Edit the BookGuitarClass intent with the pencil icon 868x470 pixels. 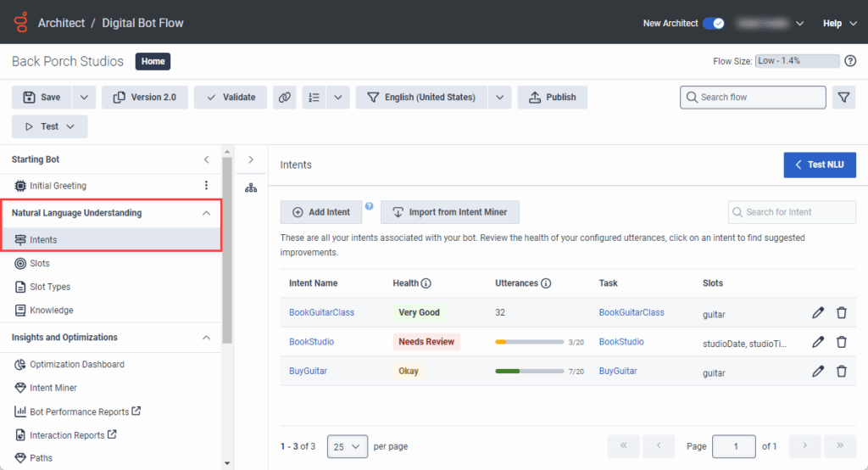click(x=817, y=312)
